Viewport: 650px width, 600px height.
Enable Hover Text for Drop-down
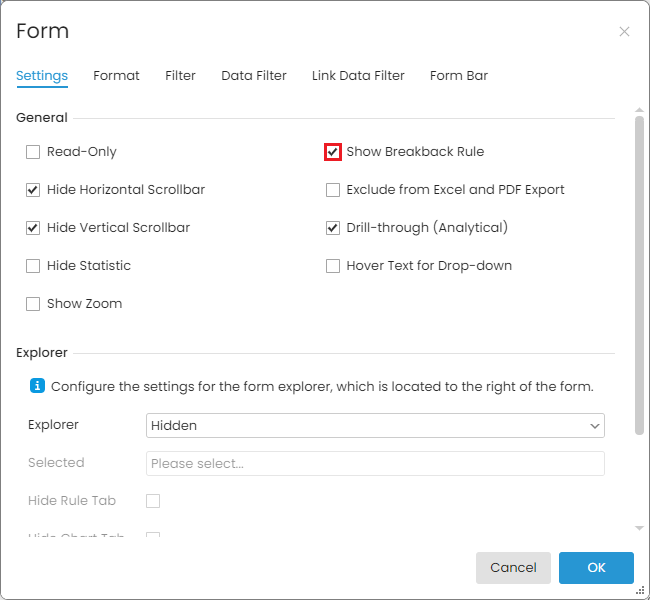pos(333,266)
